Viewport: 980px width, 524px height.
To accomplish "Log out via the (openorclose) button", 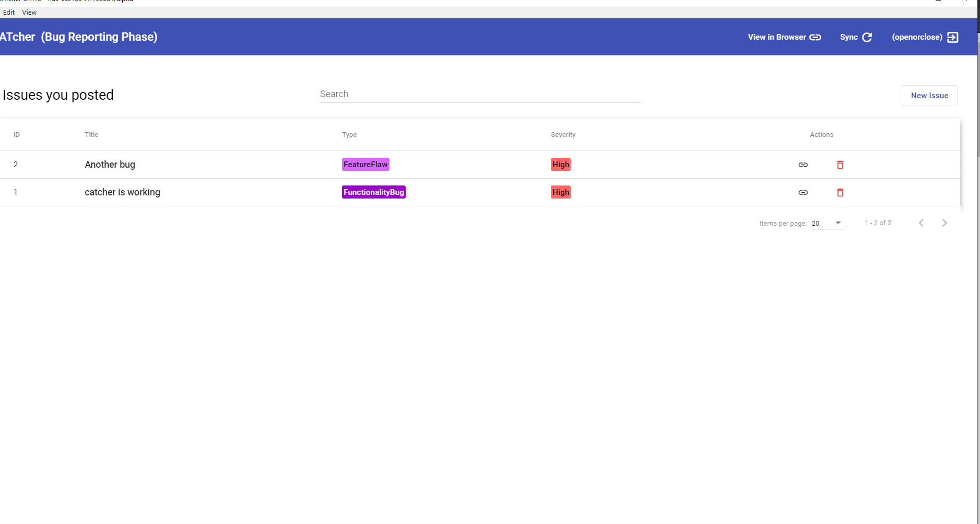I will click(x=925, y=37).
